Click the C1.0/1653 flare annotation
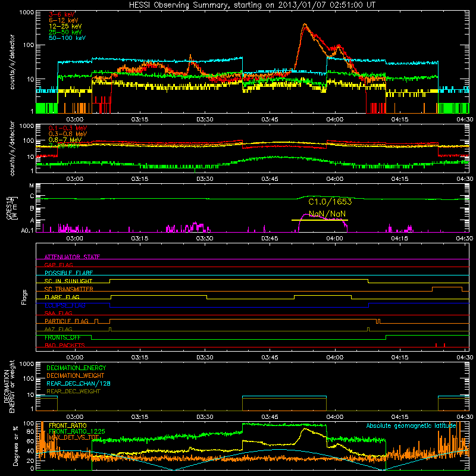 tap(330, 202)
